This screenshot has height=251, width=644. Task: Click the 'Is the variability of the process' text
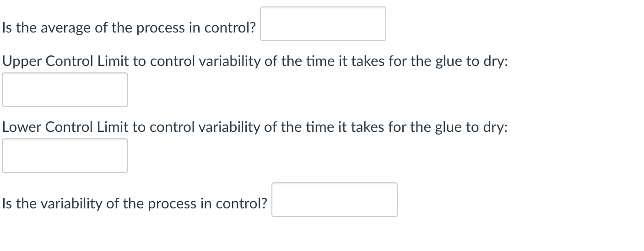click(x=135, y=204)
